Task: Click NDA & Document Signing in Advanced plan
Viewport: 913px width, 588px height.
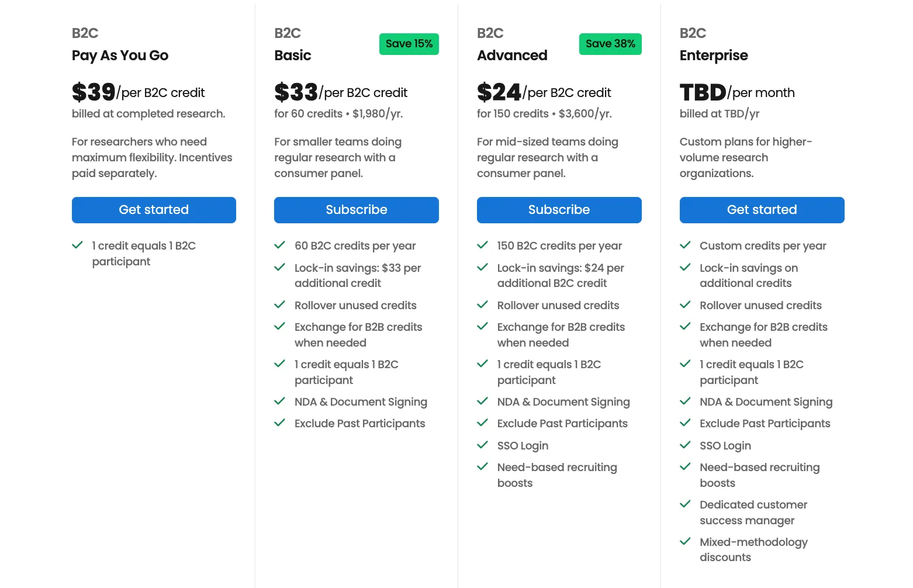Action: point(563,402)
